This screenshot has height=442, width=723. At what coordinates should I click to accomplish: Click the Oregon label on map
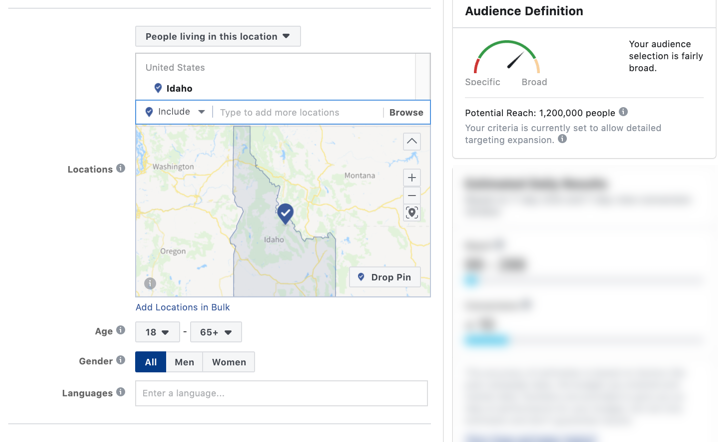click(173, 251)
